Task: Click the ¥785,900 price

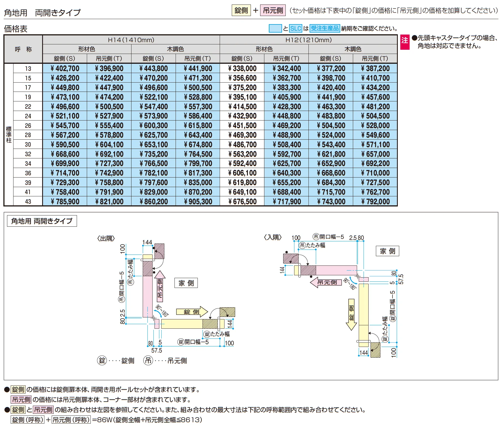Action: 65,202
